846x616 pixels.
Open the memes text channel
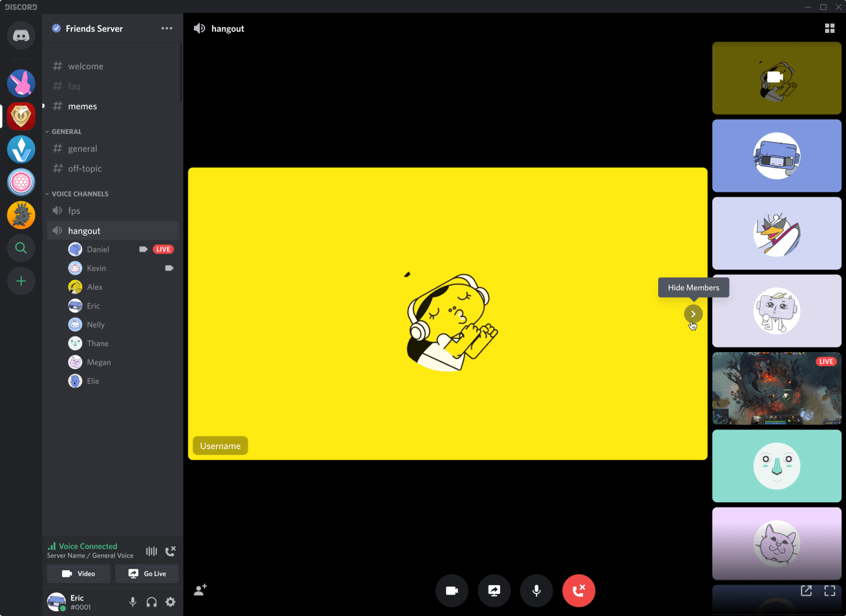click(x=82, y=106)
